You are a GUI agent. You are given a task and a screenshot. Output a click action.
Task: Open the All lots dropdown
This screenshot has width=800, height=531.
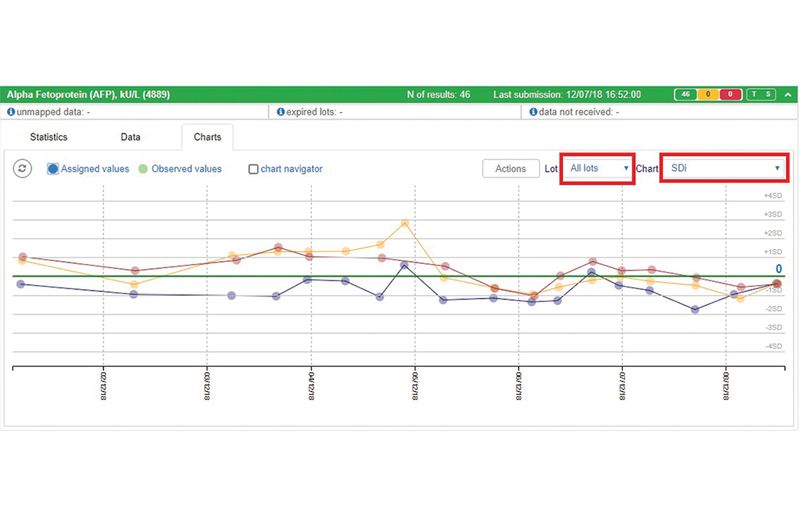click(x=598, y=168)
